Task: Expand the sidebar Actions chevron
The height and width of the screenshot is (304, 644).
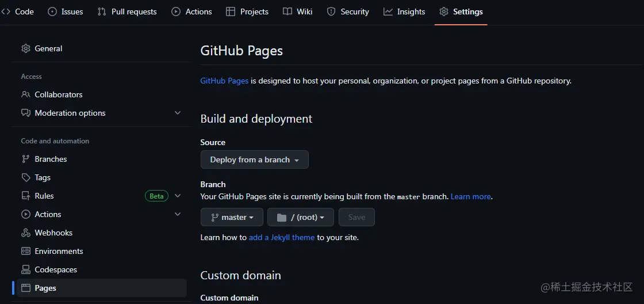Action: coord(178,214)
